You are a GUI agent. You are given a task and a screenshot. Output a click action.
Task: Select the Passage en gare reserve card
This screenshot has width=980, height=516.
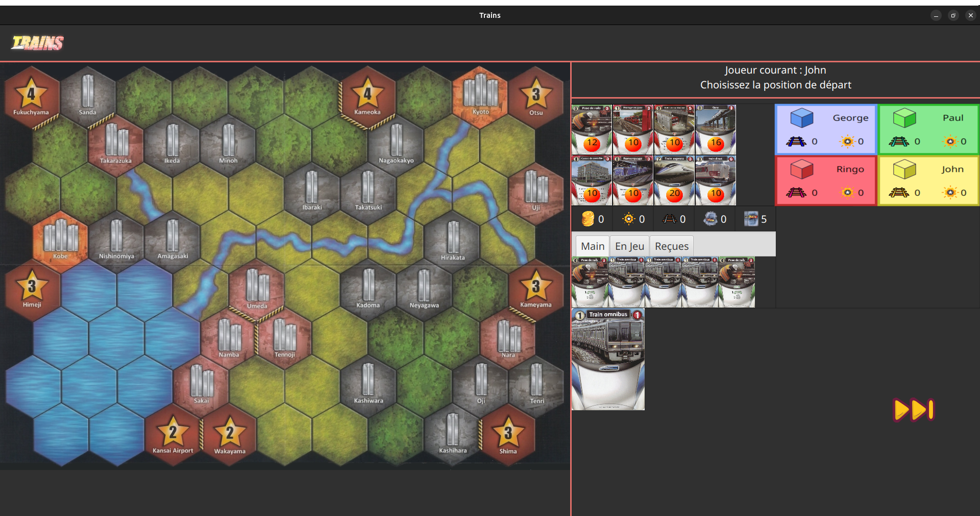(633, 130)
